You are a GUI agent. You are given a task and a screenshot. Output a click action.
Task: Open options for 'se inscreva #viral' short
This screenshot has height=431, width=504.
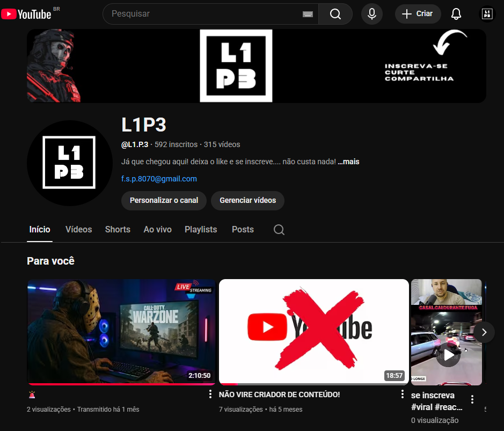coord(472,399)
